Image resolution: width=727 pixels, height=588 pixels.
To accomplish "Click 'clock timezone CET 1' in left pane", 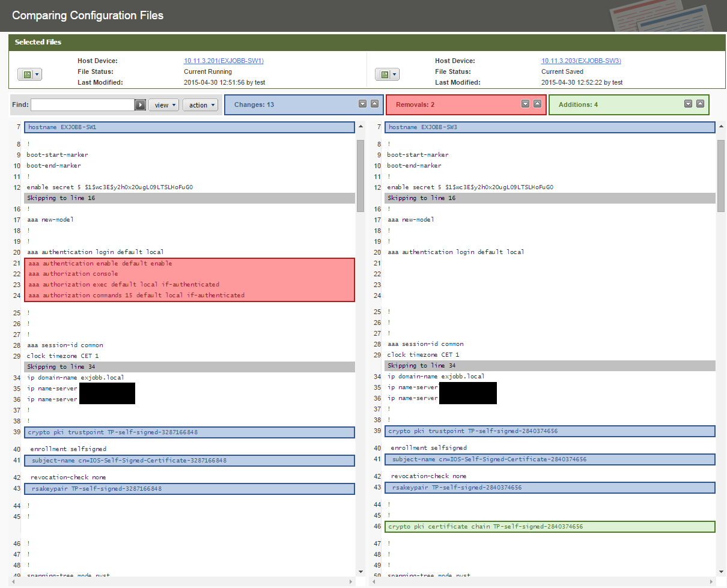I will [63, 356].
